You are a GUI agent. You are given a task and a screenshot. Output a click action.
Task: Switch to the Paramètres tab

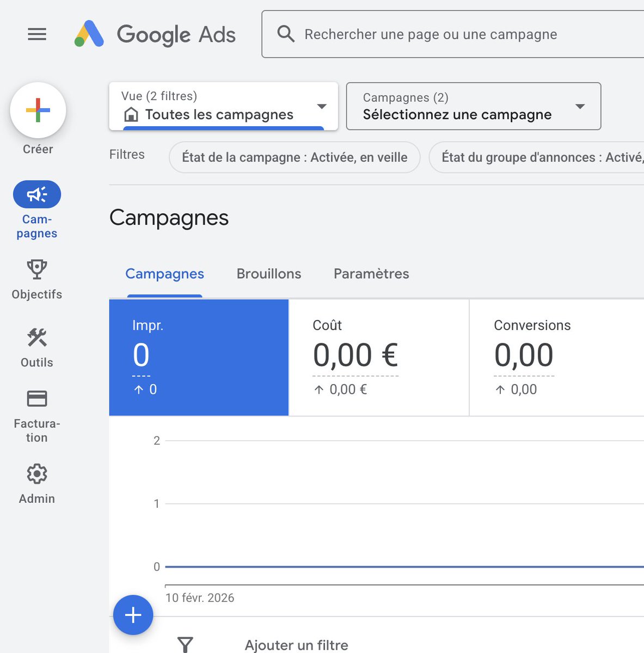371,274
